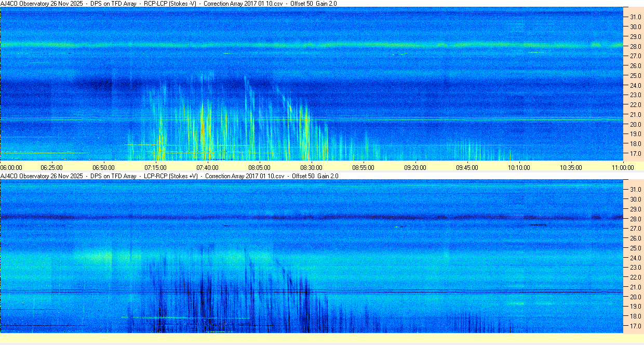Image resolution: width=644 pixels, height=345 pixels.
Task: Click 22.0 frequency label in upper panel
Action: (x=636, y=105)
